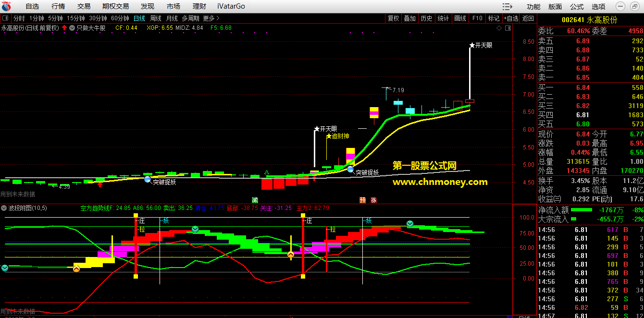Open the 行情 menu item
Viewport: 644px width, 318px height.
(58, 6)
